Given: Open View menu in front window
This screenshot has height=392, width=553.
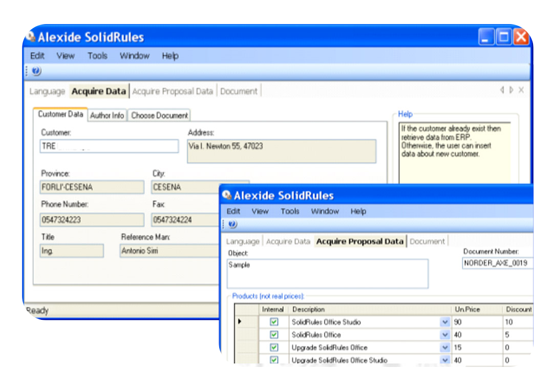Looking at the screenshot, I should (x=260, y=211).
